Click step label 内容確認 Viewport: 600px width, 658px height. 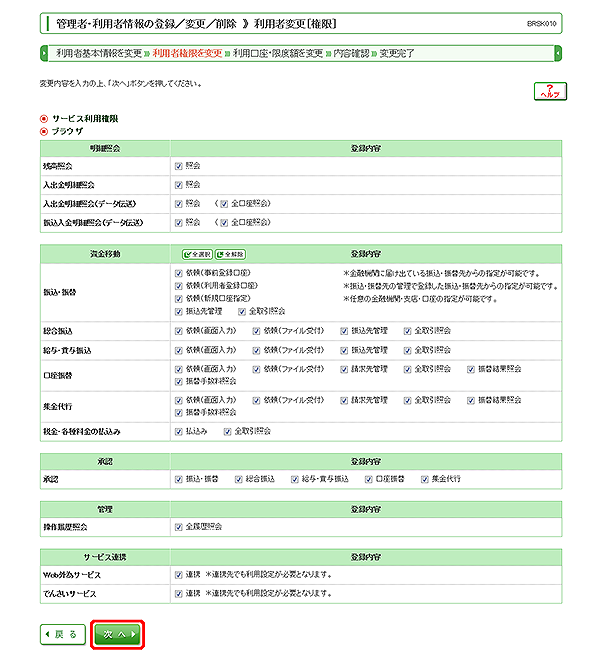coord(351,53)
